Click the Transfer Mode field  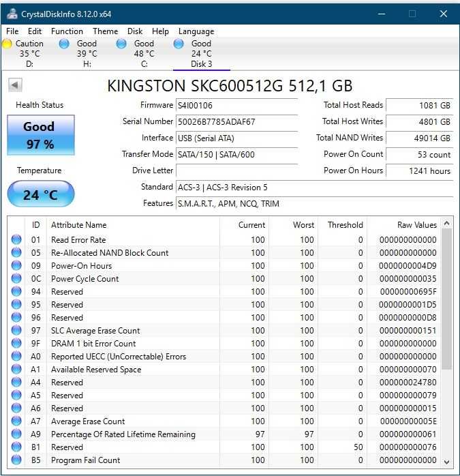(x=236, y=155)
